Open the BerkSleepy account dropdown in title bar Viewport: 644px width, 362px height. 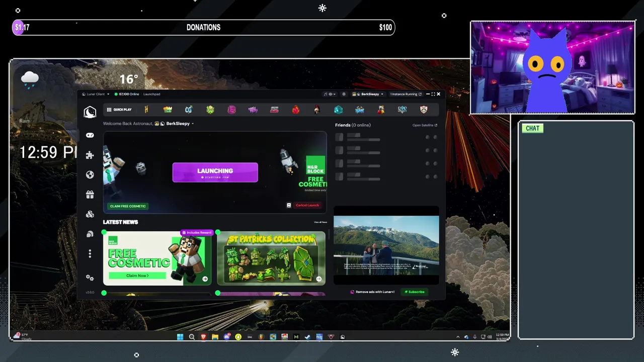pyautogui.click(x=368, y=94)
